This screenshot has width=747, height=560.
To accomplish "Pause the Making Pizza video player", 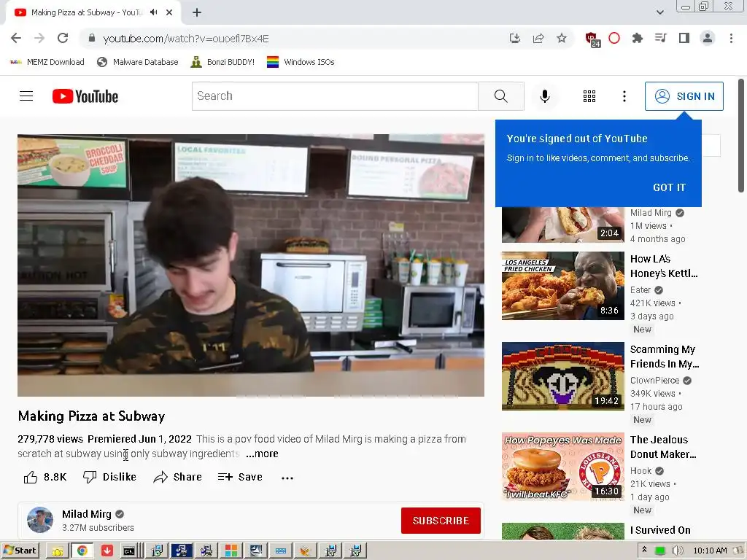I will click(251, 265).
